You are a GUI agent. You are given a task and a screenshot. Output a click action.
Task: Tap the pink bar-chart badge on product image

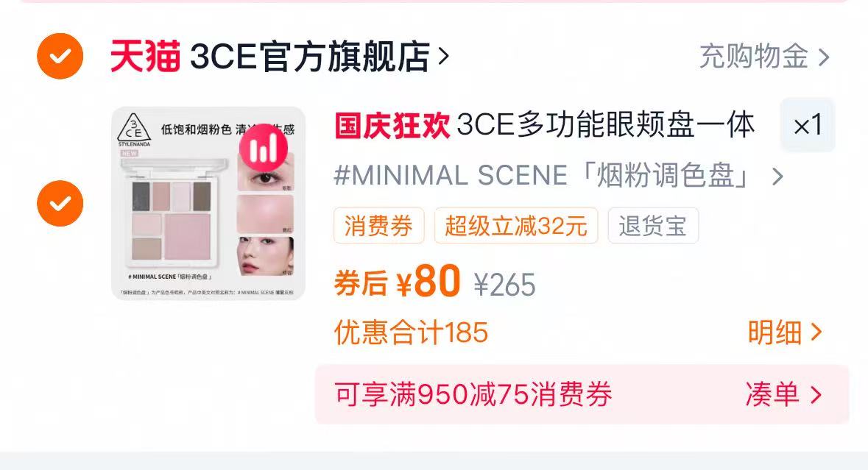click(x=263, y=148)
